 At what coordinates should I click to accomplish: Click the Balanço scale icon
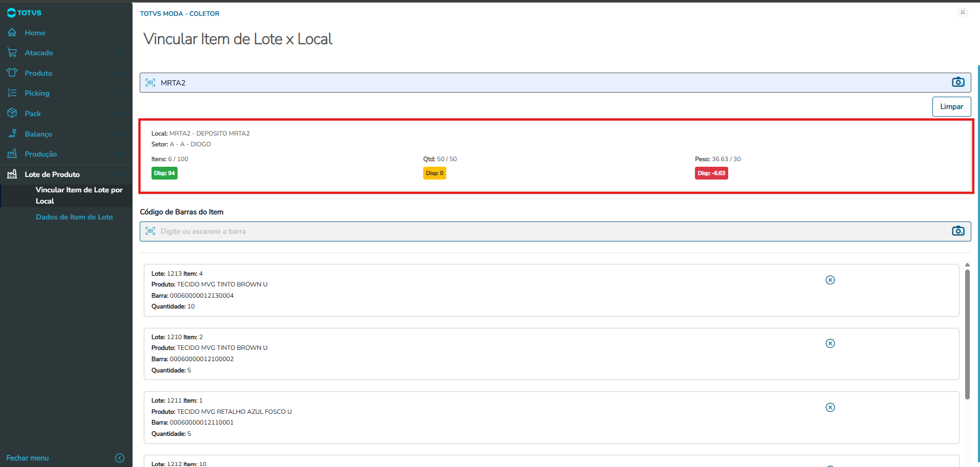pos(12,134)
